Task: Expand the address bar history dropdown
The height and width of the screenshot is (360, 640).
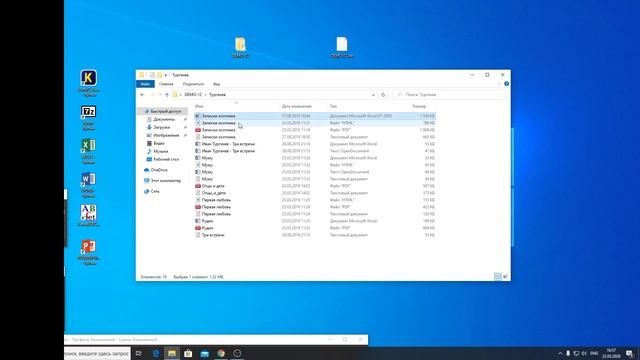Action: pos(373,95)
